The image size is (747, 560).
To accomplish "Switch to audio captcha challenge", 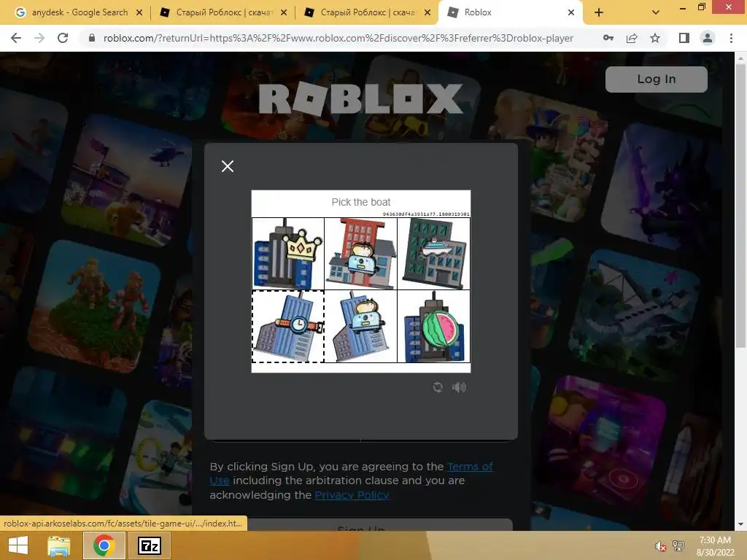I will click(459, 387).
